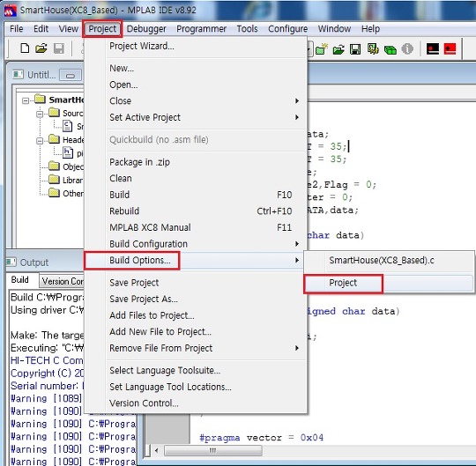
Task: Open the toolbar dropdown beside New Project icon
Action: [x=309, y=49]
